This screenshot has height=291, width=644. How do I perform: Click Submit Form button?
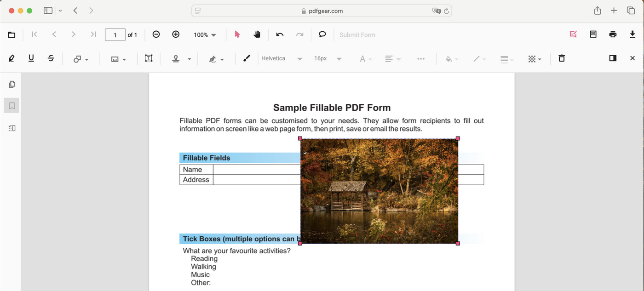[357, 35]
